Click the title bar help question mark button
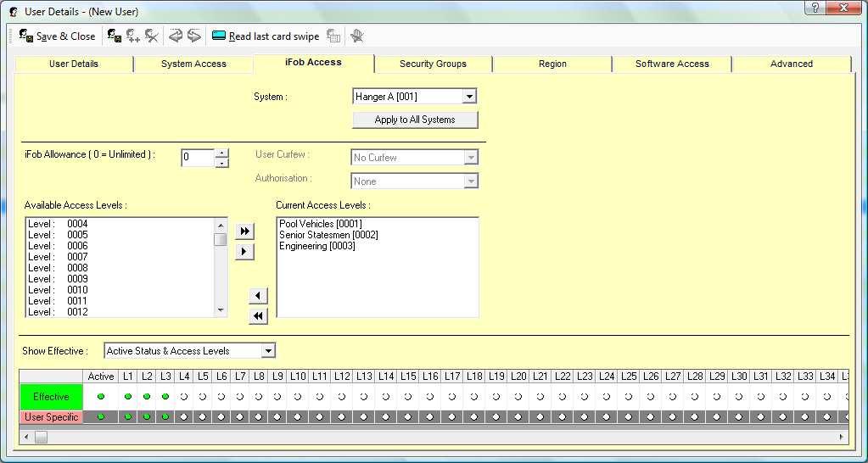868x463 pixels. [816, 8]
